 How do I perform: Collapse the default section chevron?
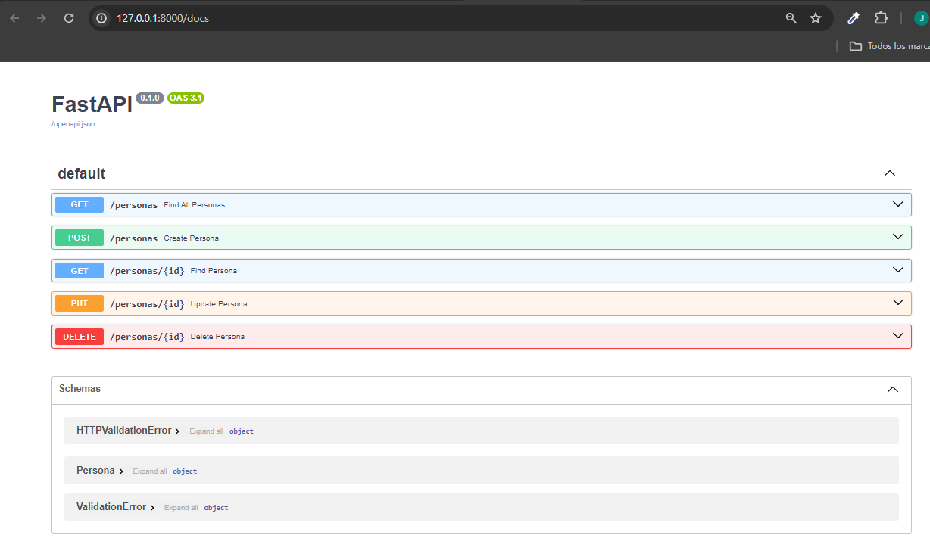tap(890, 173)
